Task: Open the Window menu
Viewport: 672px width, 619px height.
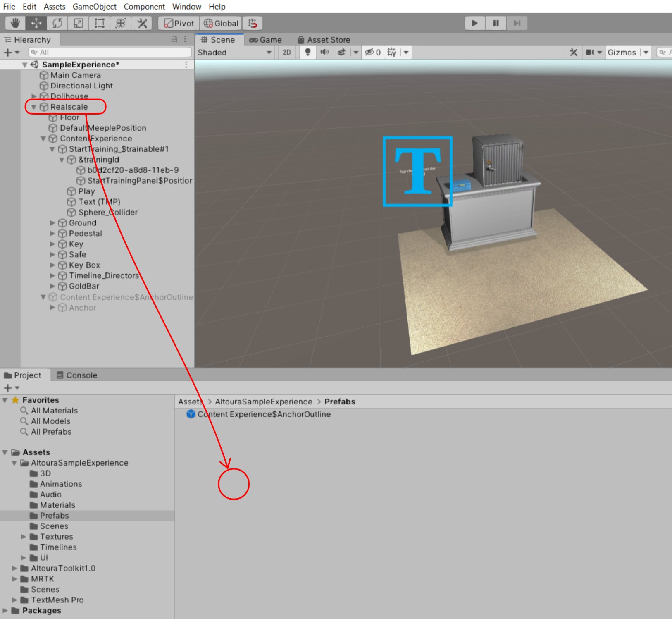Action: 187,7
